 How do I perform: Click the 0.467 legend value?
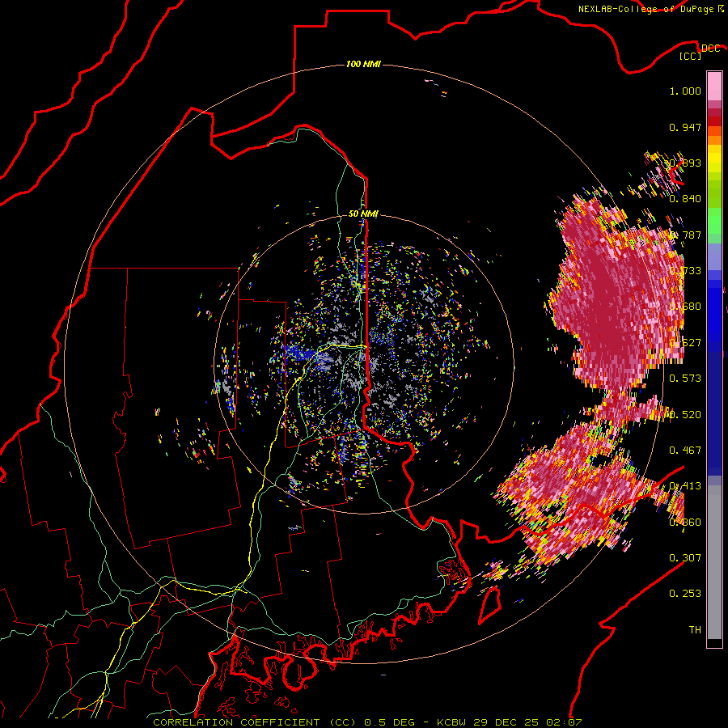(685, 450)
